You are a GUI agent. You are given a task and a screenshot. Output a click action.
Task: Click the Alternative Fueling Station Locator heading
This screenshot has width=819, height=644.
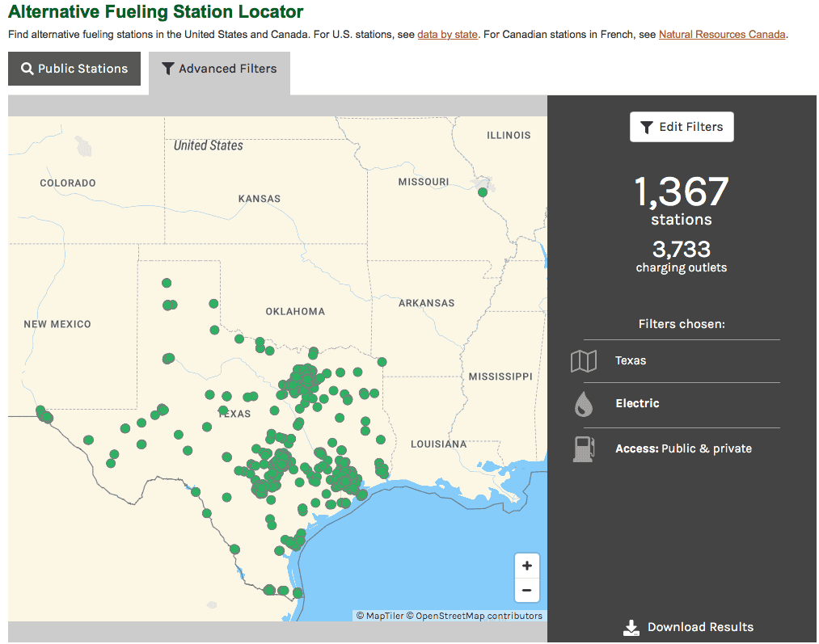click(156, 11)
